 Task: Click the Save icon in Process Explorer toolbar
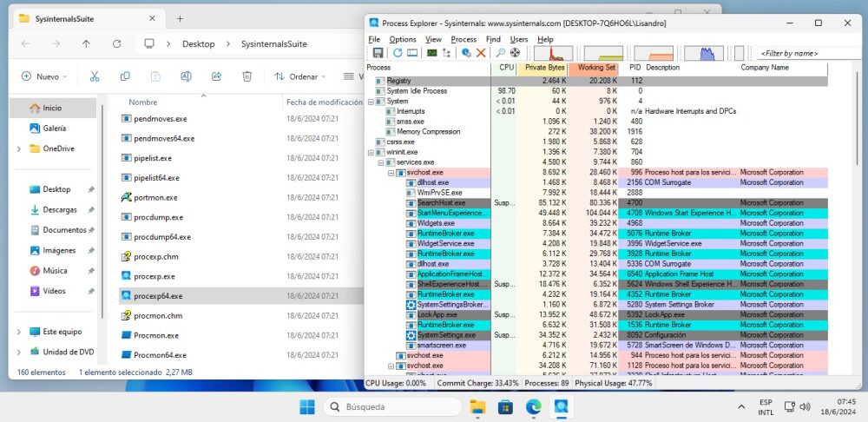click(x=378, y=53)
